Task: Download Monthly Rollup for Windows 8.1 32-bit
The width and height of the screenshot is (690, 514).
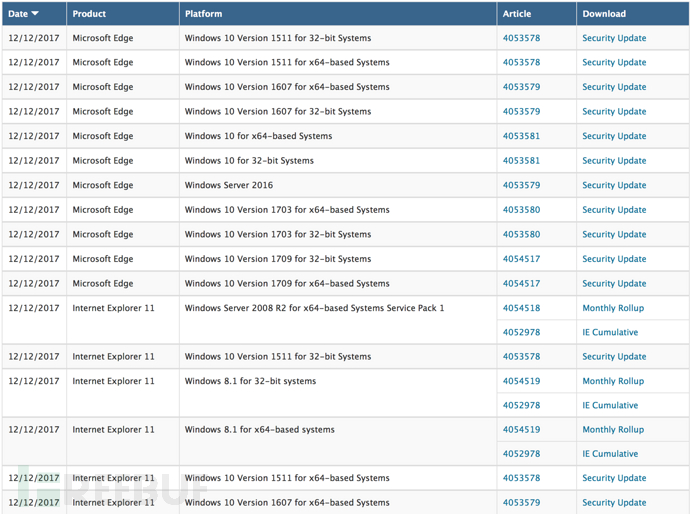Action: pos(613,381)
